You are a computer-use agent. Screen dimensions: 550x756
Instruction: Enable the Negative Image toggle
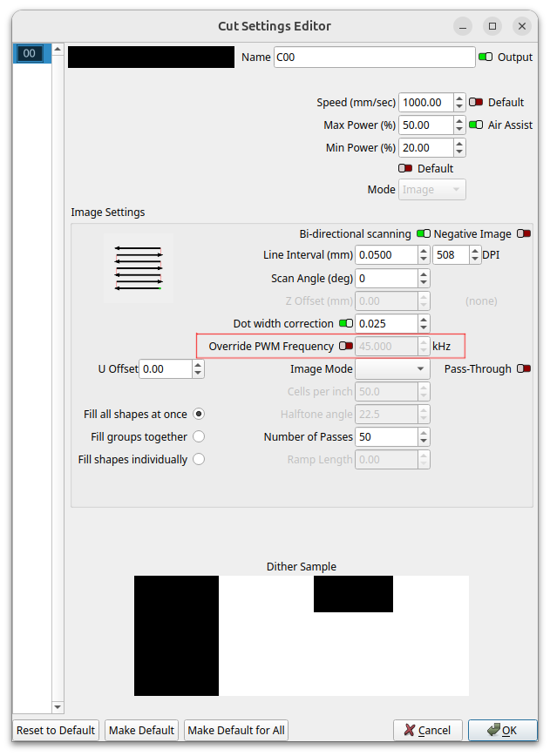point(523,233)
